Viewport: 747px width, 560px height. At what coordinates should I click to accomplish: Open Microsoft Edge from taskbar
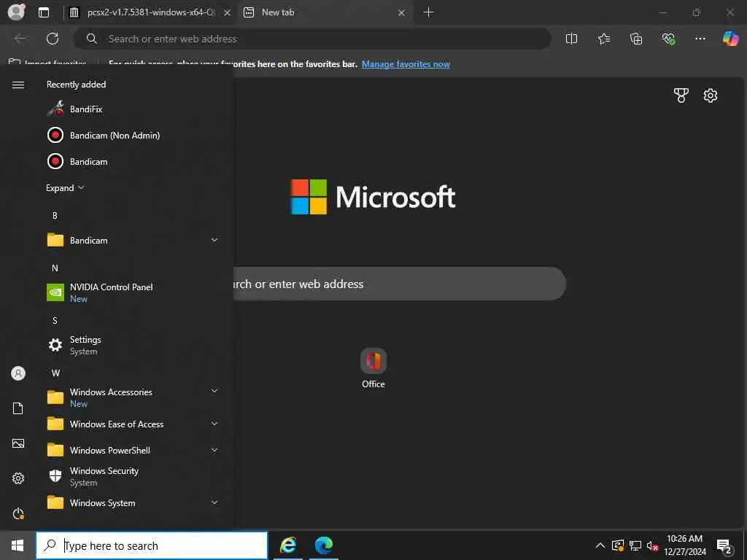coord(324,545)
